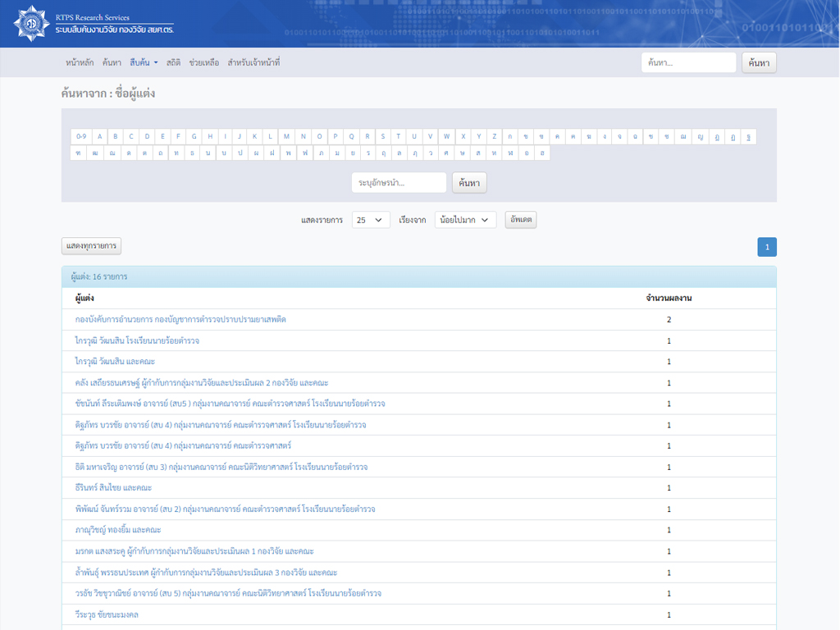Choose letter Z in alphabet index

coord(494,136)
